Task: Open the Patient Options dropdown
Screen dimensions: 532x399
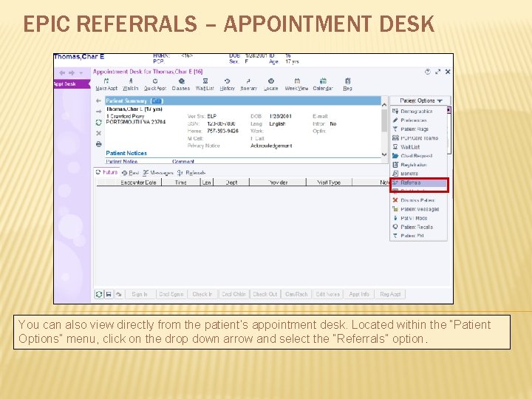Action: click(420, 100)
